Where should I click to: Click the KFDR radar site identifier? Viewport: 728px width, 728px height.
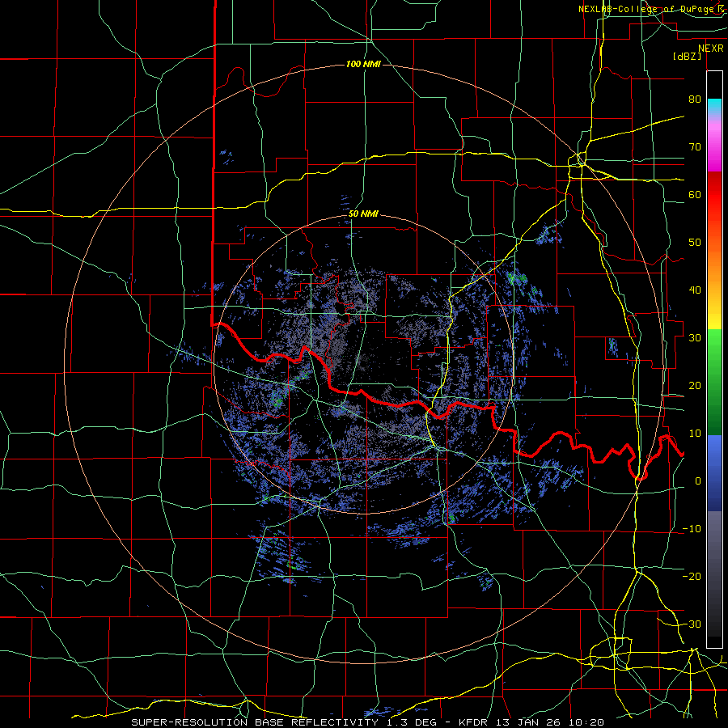pyautogui.click(x=472, y=722)
